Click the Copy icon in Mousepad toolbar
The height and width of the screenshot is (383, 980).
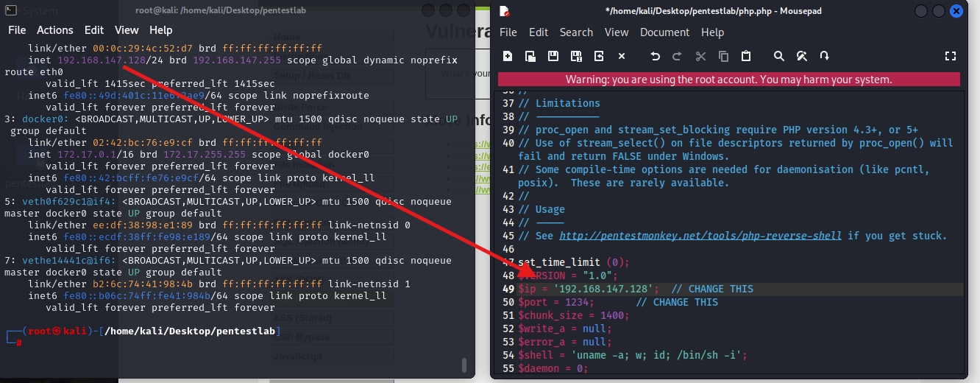723,56
